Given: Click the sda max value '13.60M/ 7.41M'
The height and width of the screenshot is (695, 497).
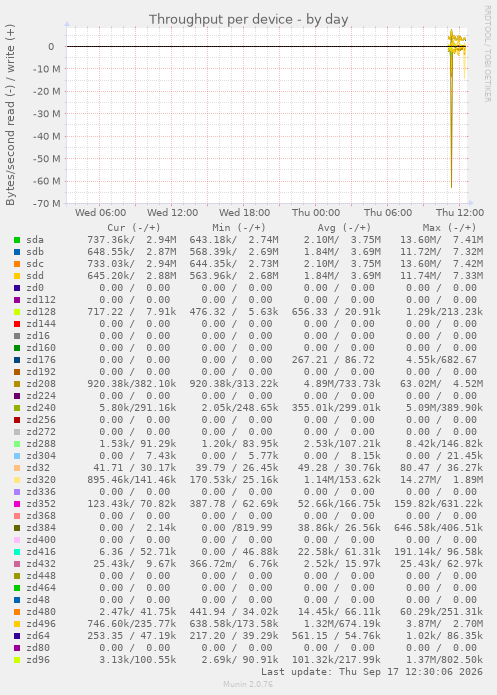Looking at the screenshot, I should [442, 240].
